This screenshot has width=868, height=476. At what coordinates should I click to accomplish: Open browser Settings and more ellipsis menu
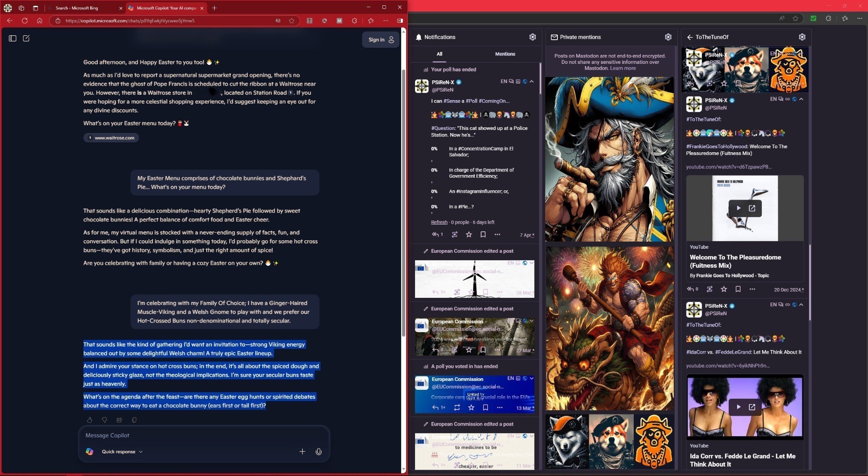click(386, 21)
